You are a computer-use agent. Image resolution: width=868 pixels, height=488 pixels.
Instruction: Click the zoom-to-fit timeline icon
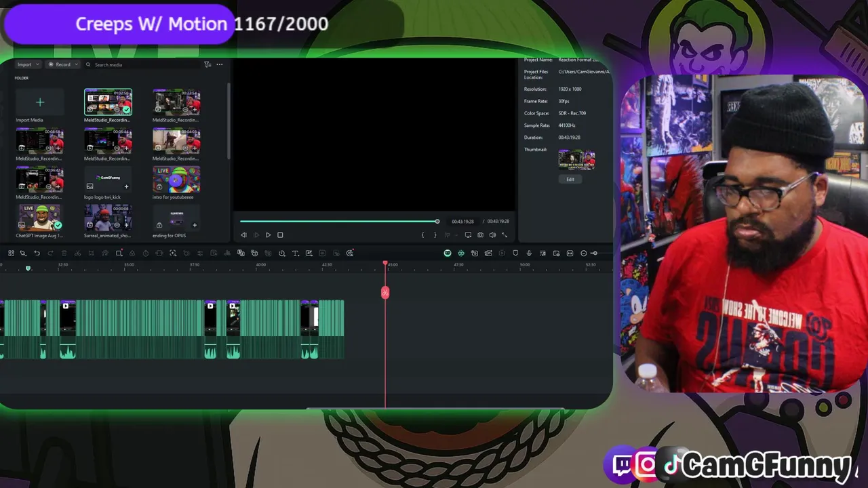(570, 253)
